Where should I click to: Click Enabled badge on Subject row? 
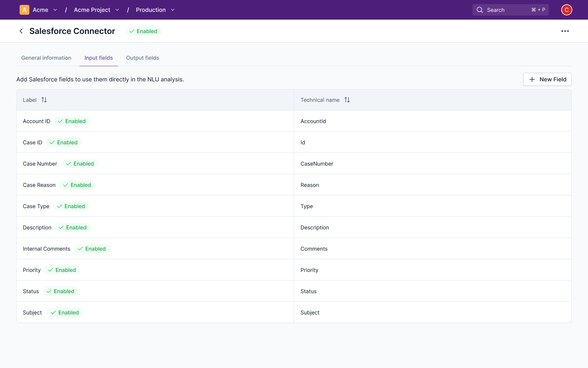(65, 312)
